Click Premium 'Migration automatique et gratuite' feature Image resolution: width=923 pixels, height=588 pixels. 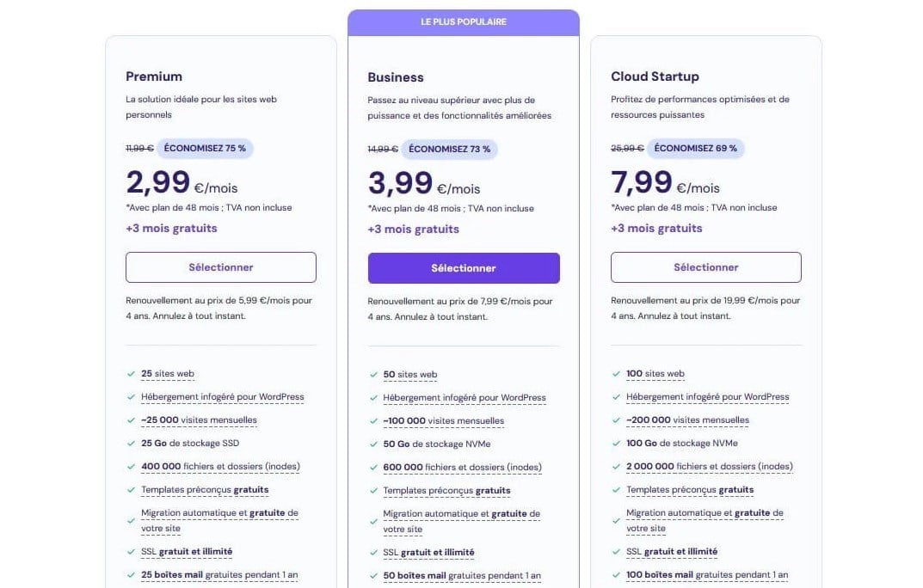tap(219, 520)
